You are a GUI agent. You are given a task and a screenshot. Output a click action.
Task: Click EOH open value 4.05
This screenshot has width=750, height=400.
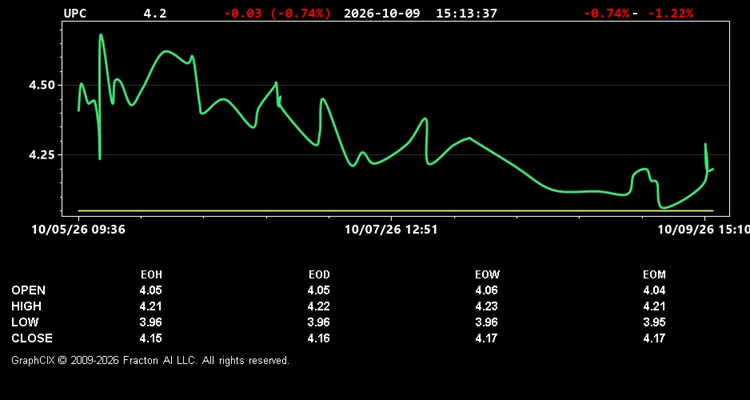151,290
